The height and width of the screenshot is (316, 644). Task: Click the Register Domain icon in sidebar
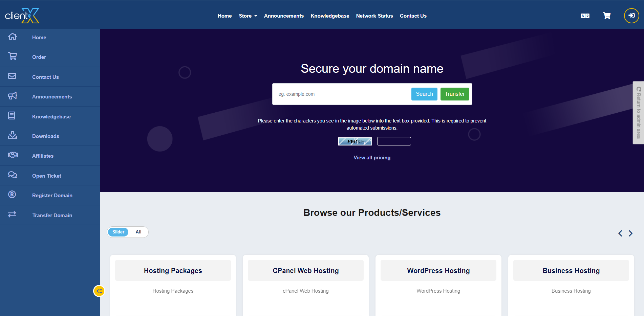coord(12,195)
